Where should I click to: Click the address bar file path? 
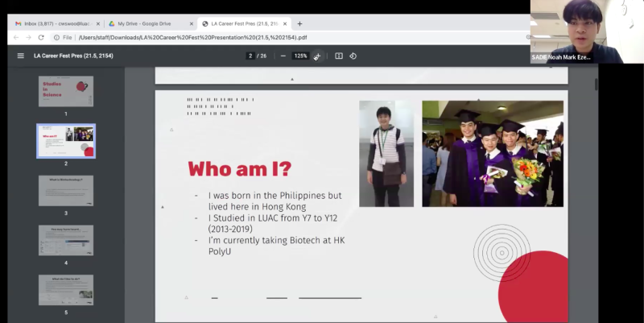point(193,37)
